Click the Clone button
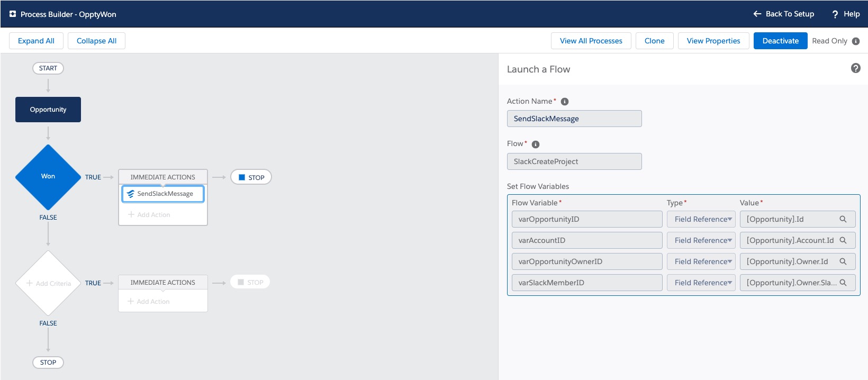This screenshot has width=868, height=380. (x=655, y=41)
